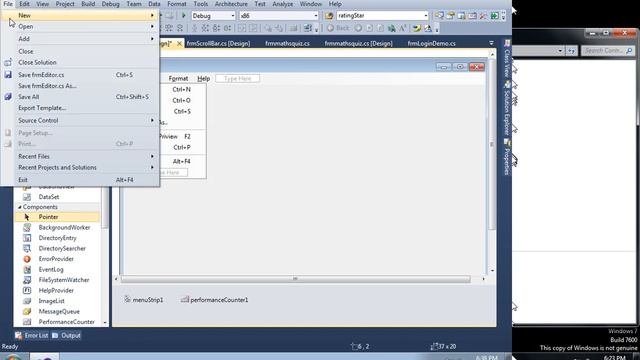Click designer horizontal scrollbar thumb
This screenshot has height=360, width=640.
(296, 279)
